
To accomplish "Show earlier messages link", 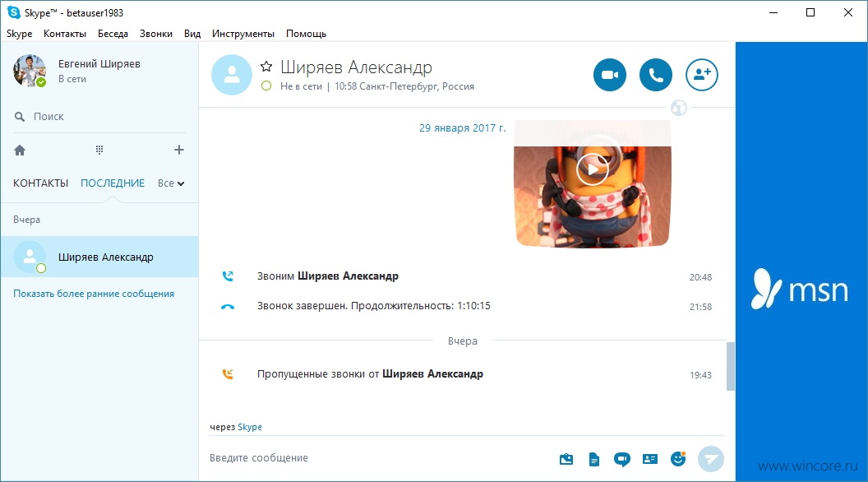I will pyautogui.click(x=94, y=294).
